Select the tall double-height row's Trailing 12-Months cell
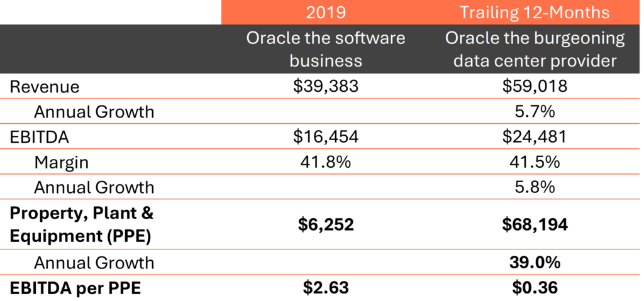644x301 pixels. click(x=535, y=224)
